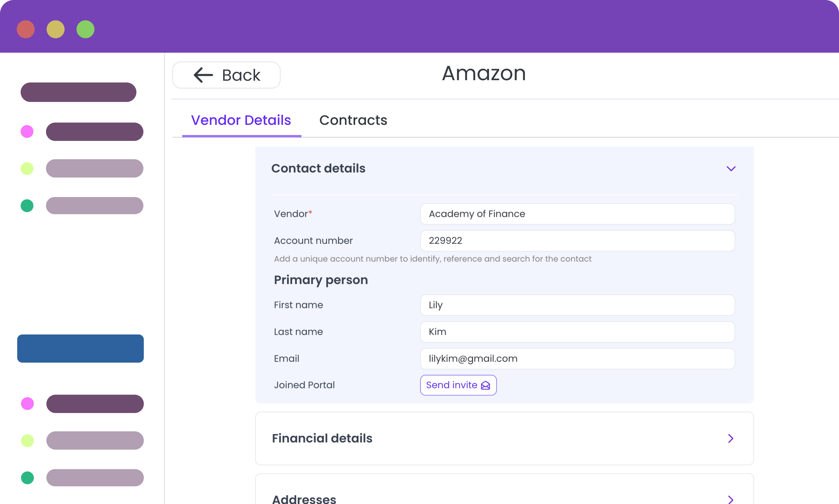Click the green window maximize dot

(x=85, y=29)
